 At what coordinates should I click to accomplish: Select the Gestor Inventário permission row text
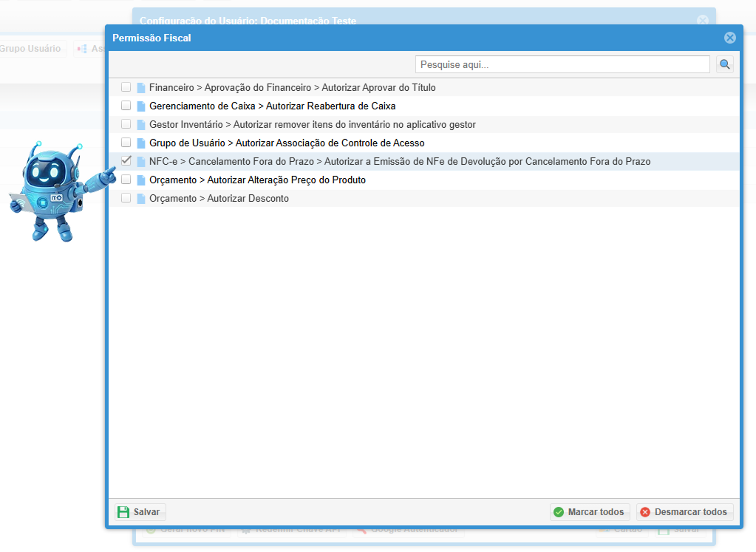312,125
